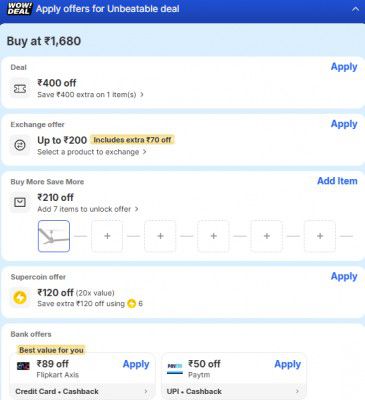
Task: Expand Save ₹400 extra details chevron
Action: pos(142,95)
